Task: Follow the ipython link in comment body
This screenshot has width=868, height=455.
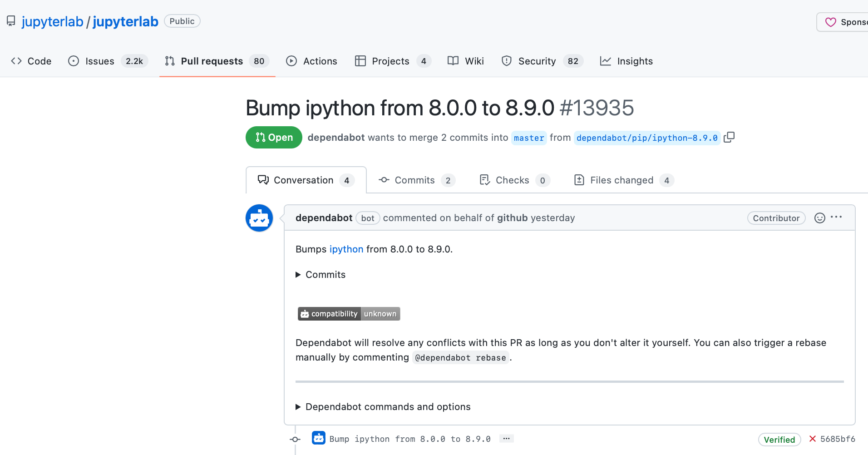Action: tap(346, 249)
